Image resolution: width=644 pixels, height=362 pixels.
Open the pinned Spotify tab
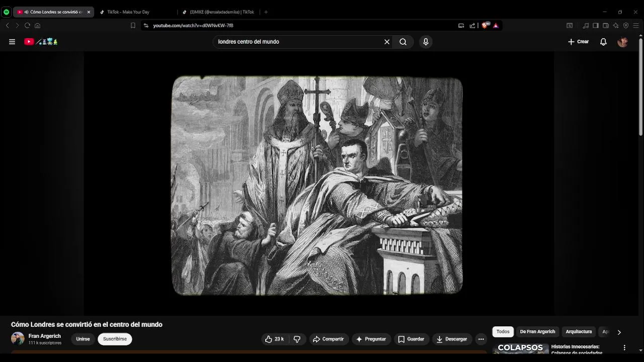pyautogui.click(x=6, y=12)
